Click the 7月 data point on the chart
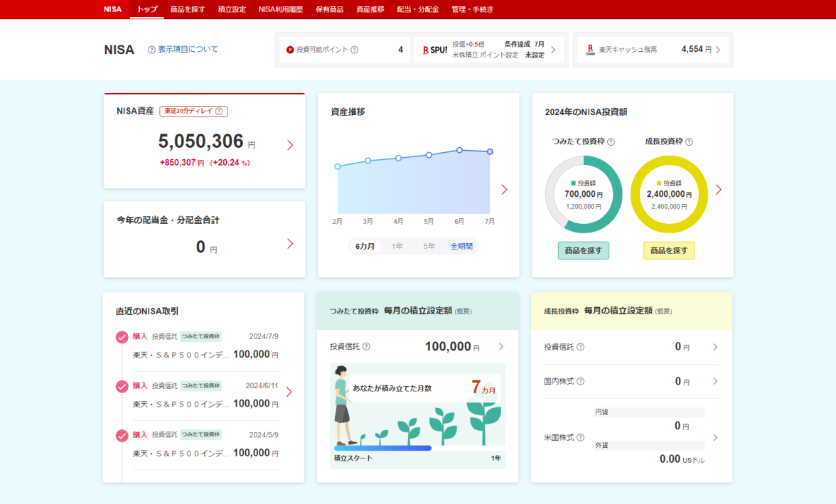 click(490, 151)
